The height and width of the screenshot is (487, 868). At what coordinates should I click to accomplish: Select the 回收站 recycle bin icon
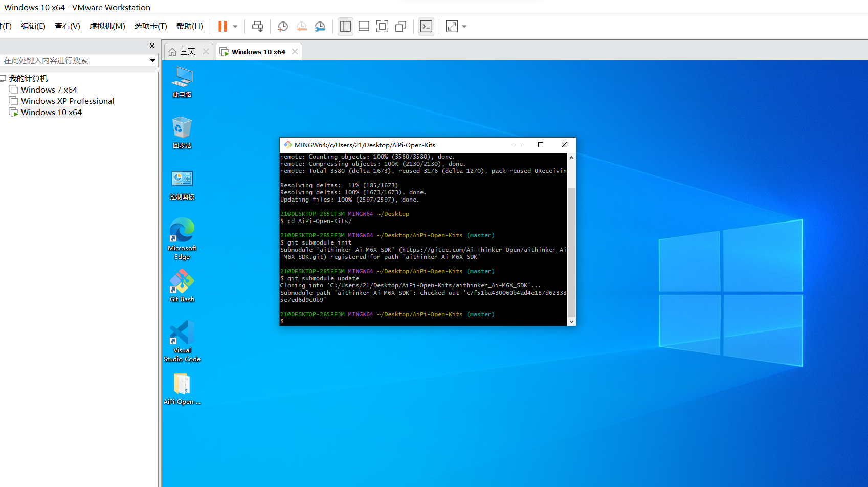coord(182,133)
